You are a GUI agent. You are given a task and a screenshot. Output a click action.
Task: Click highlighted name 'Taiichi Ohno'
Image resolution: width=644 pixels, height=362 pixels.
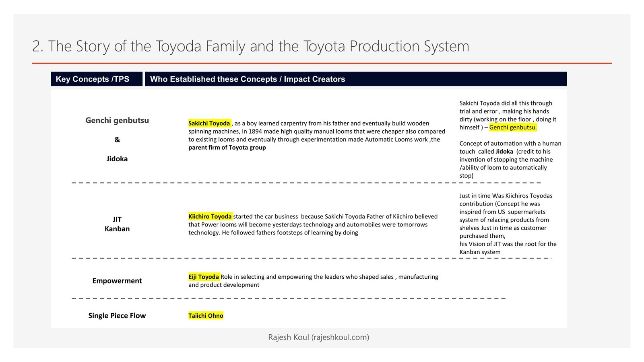206,316
